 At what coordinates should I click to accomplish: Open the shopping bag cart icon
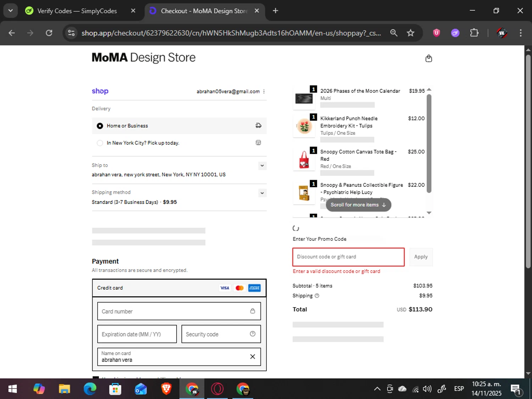coord(428,59)
